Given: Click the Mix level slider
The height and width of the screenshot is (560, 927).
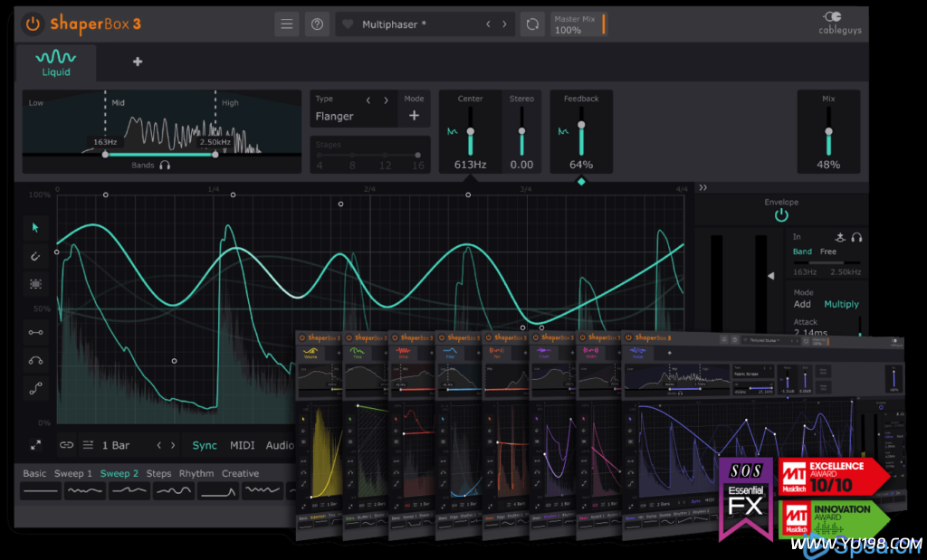Looking at the screenshot, I should coord(828,132).
